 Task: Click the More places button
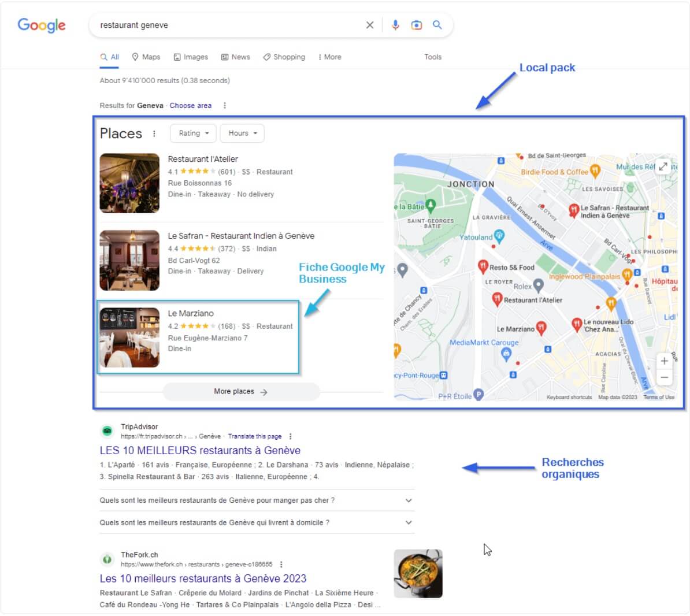[x=241, y=392]
